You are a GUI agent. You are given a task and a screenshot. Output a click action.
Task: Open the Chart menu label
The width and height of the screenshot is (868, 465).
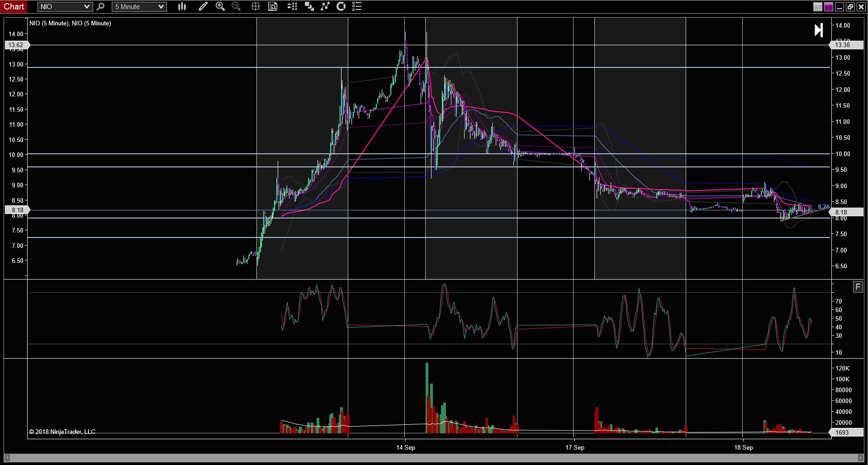coord(14,6)
